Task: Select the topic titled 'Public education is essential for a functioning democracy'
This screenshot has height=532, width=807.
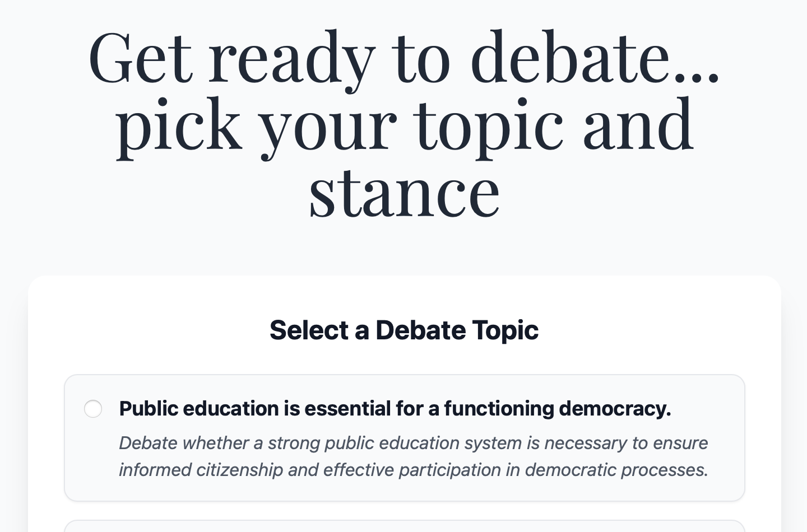Action: coord(395,409)
